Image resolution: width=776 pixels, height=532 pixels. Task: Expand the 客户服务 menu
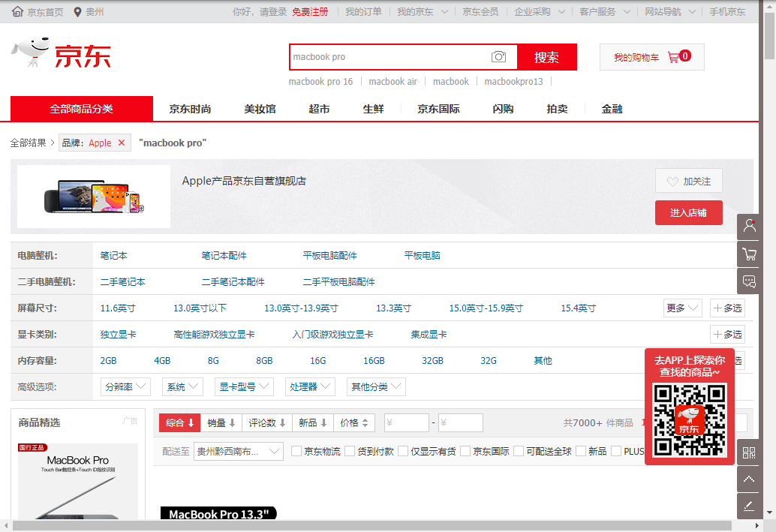605,12
